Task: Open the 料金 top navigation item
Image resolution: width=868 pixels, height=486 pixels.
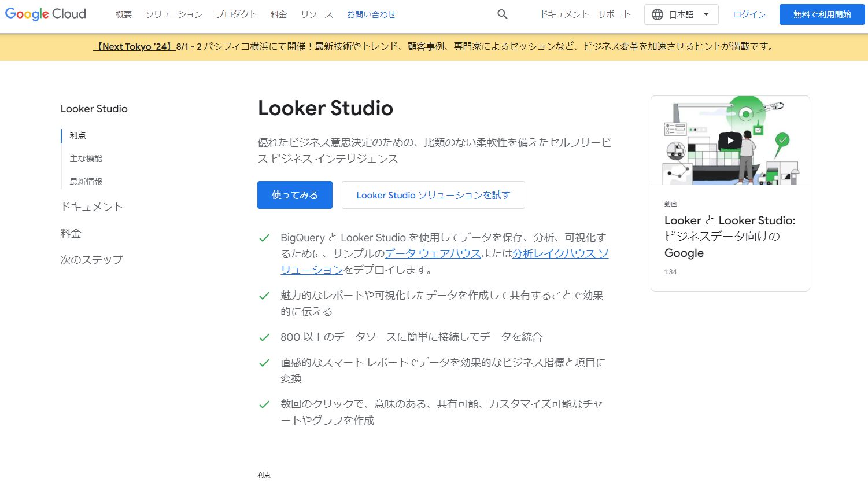Action: click(279, 14)
